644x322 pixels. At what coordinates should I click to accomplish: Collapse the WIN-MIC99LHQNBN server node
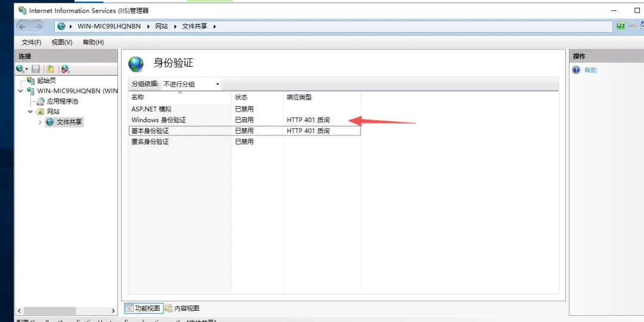tap(20, 91)
